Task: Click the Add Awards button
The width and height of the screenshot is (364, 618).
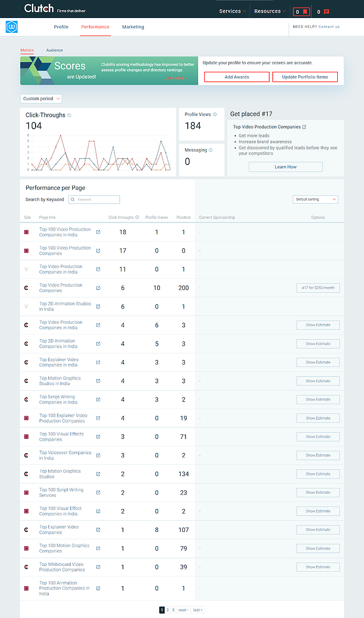Action: 237,77
